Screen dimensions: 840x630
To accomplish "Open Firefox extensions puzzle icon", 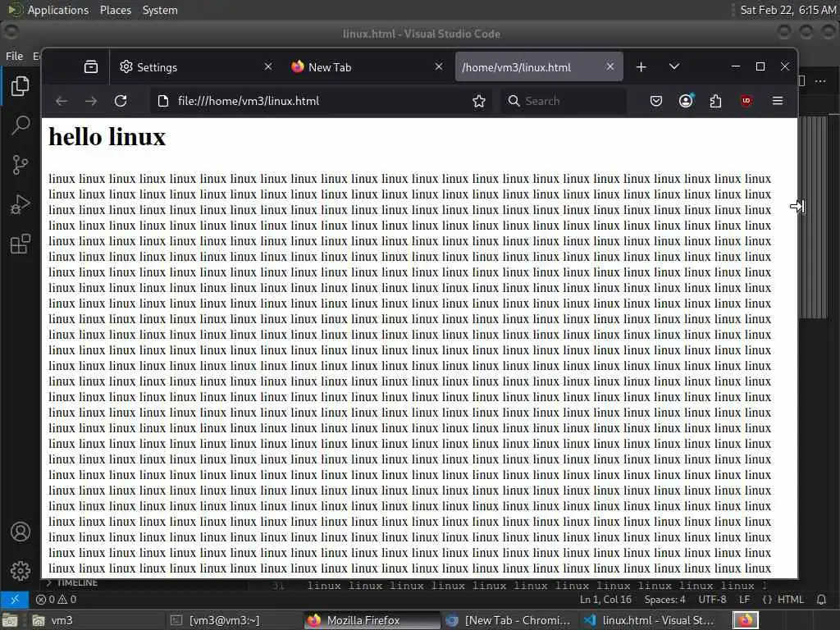I will click(x=715, y=101).
